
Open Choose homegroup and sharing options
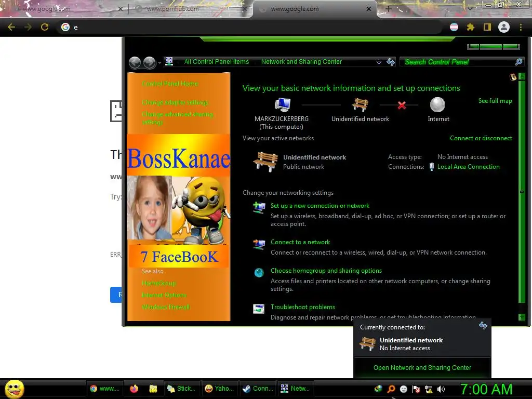(x=326, y=270)
